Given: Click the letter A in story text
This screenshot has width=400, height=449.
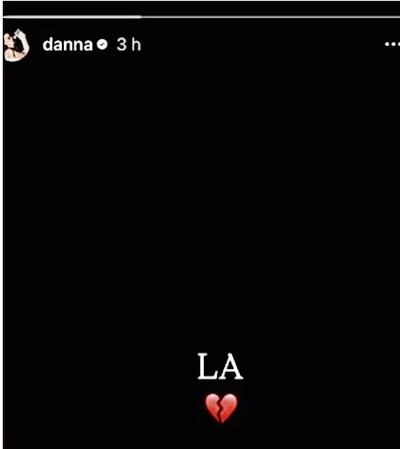Looking at the screenshot, I should [x=231, y=367].
